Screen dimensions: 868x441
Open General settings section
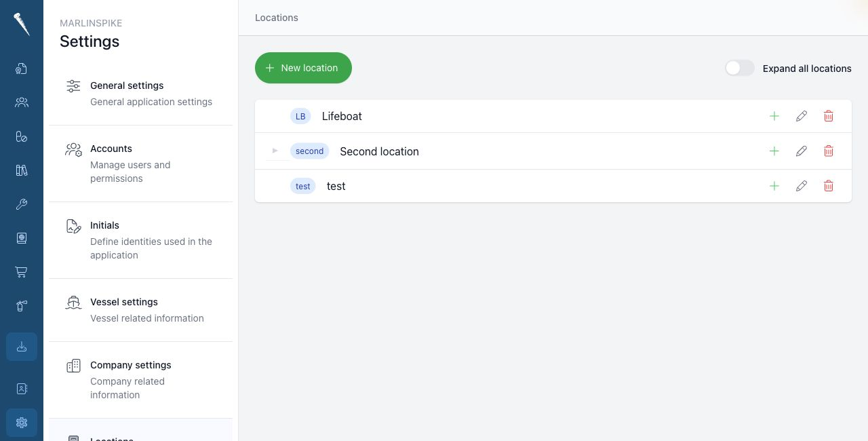140,94
